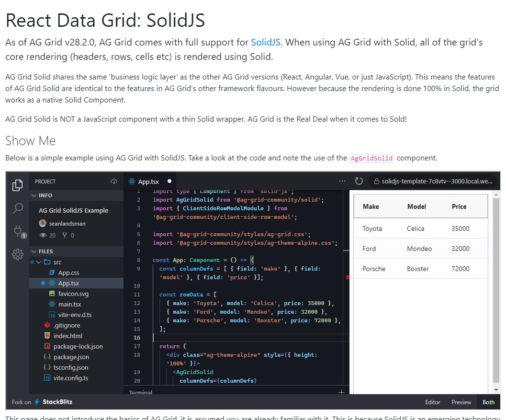The width and height of the screenshot is (506, 420).
Task: Click AG Grid SolidJS Example project title
Action: click(73, 210)
